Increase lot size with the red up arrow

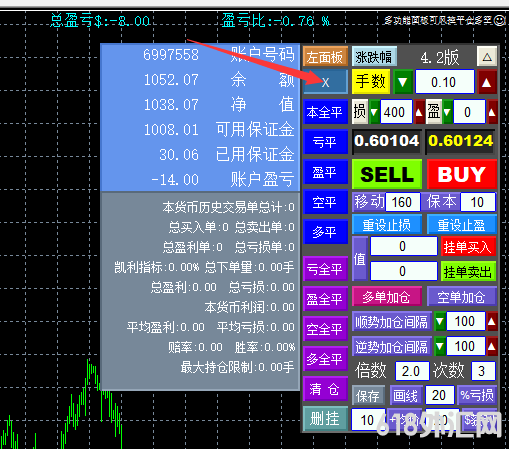pyautogui.click(x=487, y=82)
